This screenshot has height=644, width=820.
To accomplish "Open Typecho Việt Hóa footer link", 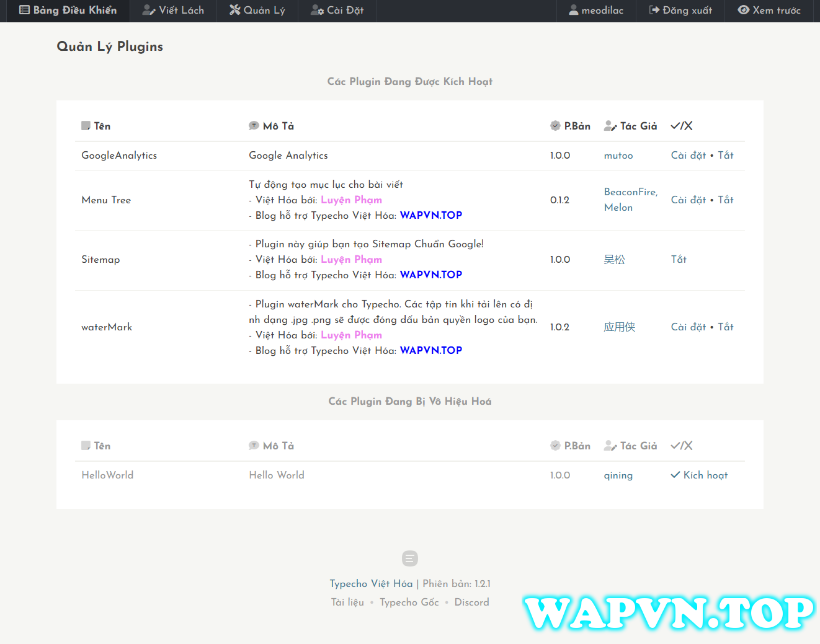I will point(371,584).
